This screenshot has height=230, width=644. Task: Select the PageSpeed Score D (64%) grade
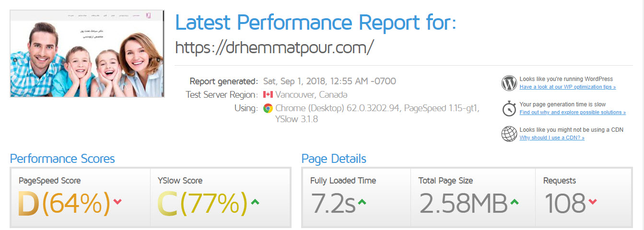[x=64, y=204]
